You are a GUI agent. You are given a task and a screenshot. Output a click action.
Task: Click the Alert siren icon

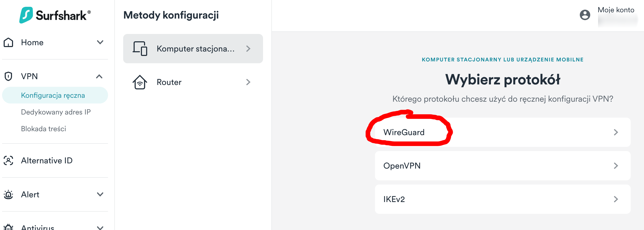coord(8,194)
